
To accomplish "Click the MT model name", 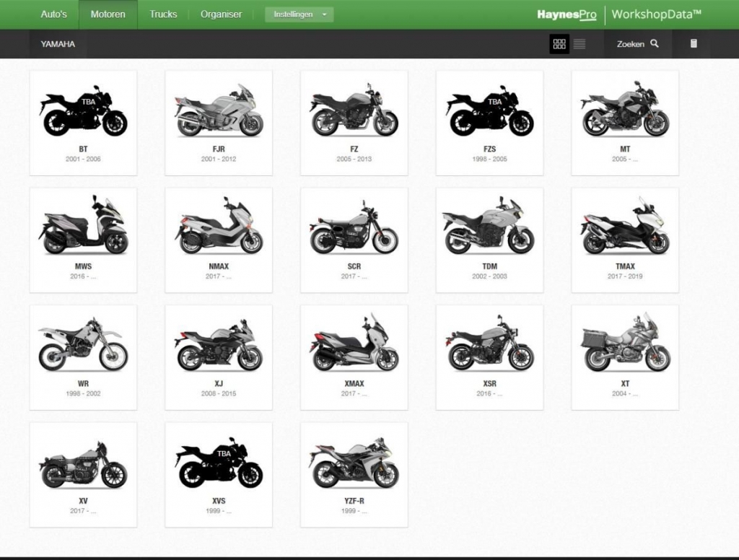I will [625, 149].
